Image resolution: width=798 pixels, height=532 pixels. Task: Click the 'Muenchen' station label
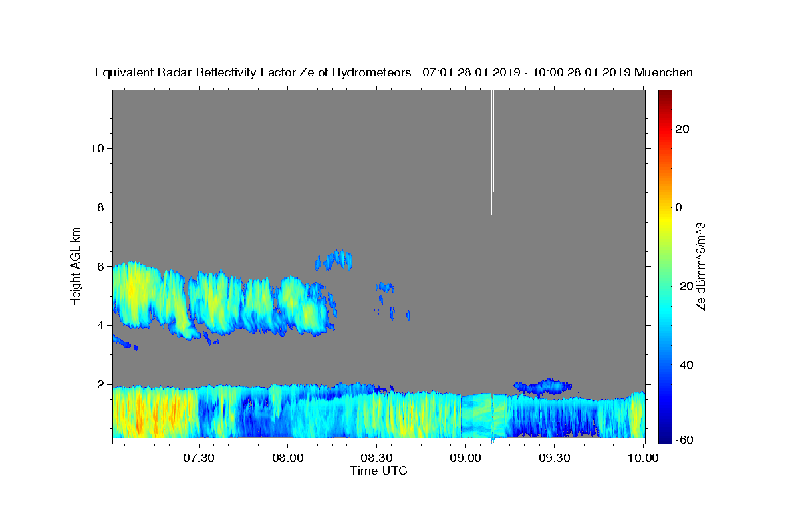664,73
